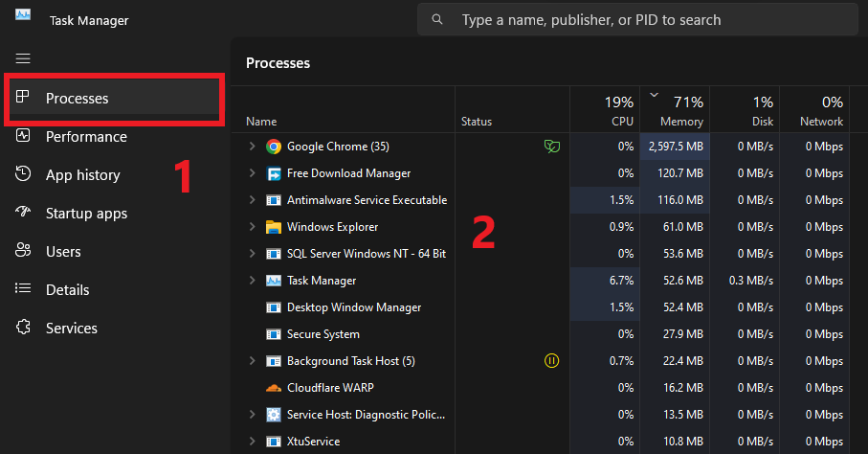The height and width of the screenshot is (454, 868).
Task: Click the Google Chrome process icon
Action: (274, 147)
